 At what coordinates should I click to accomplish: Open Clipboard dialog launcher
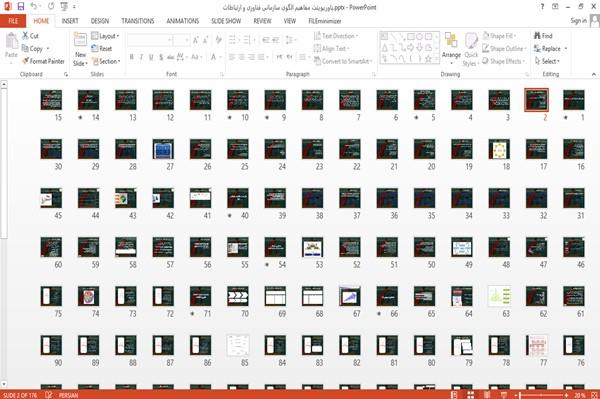(66, 75)
